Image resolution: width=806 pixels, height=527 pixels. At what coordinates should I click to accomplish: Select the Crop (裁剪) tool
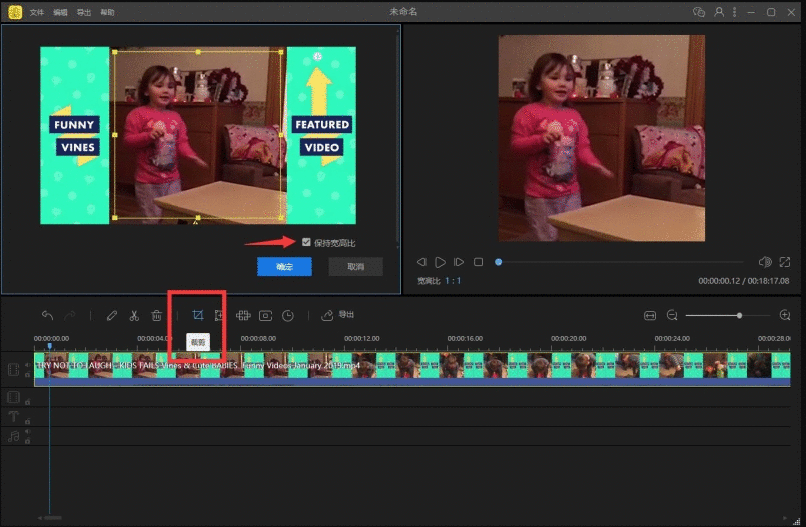tap(197, 315)
